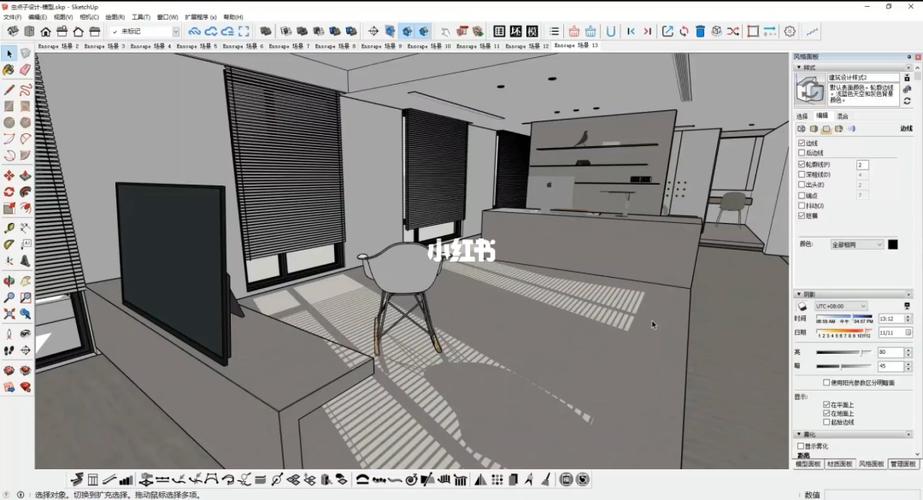This screenshot has width=923, height=500.
Task: Open face settings icon in style editor
Action: 814,128
